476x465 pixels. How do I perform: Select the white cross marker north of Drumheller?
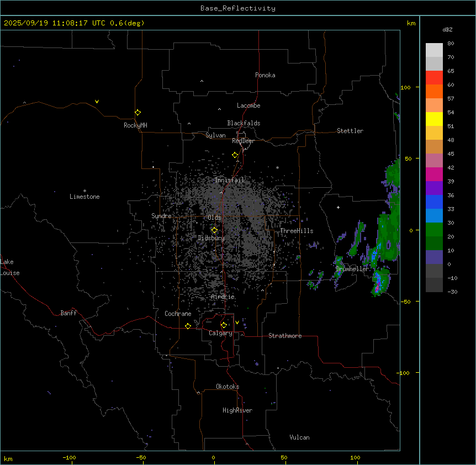(339, 207)
